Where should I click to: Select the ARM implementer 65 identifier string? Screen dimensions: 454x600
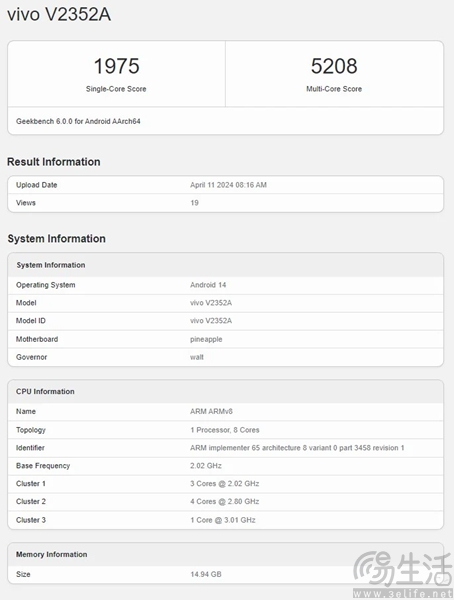pyautogui.click(x=297, y=448)
